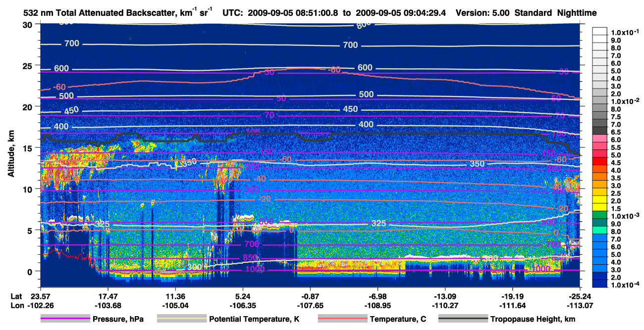Click the 7.5 colorbar label

point(615,117)
